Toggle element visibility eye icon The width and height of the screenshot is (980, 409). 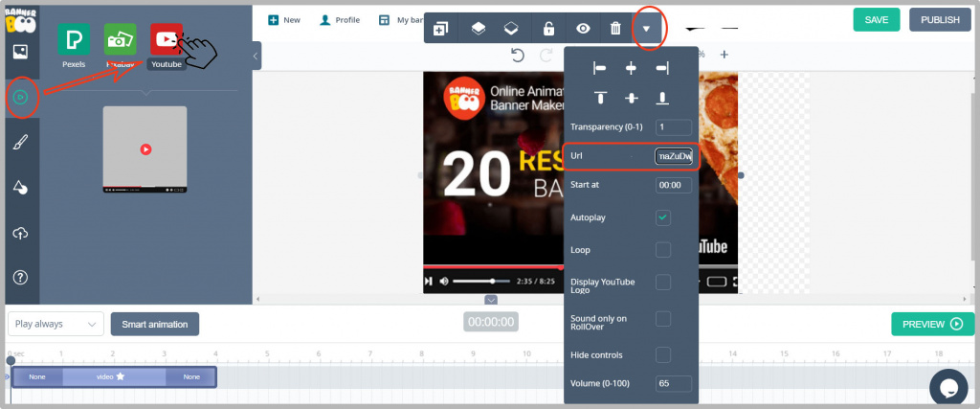coord(583,29)
